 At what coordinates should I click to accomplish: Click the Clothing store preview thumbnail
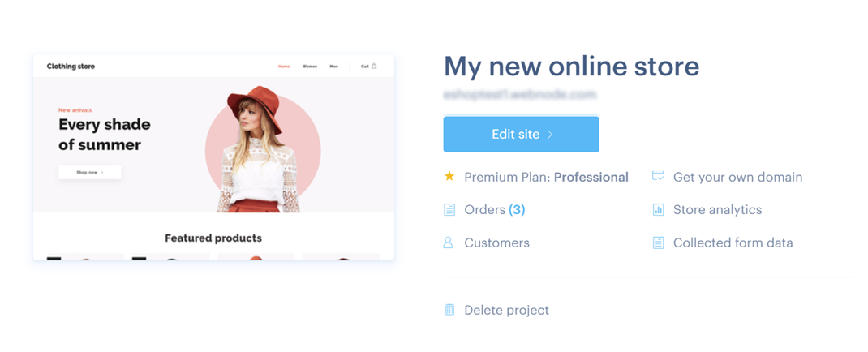click(x=213, y=157)
